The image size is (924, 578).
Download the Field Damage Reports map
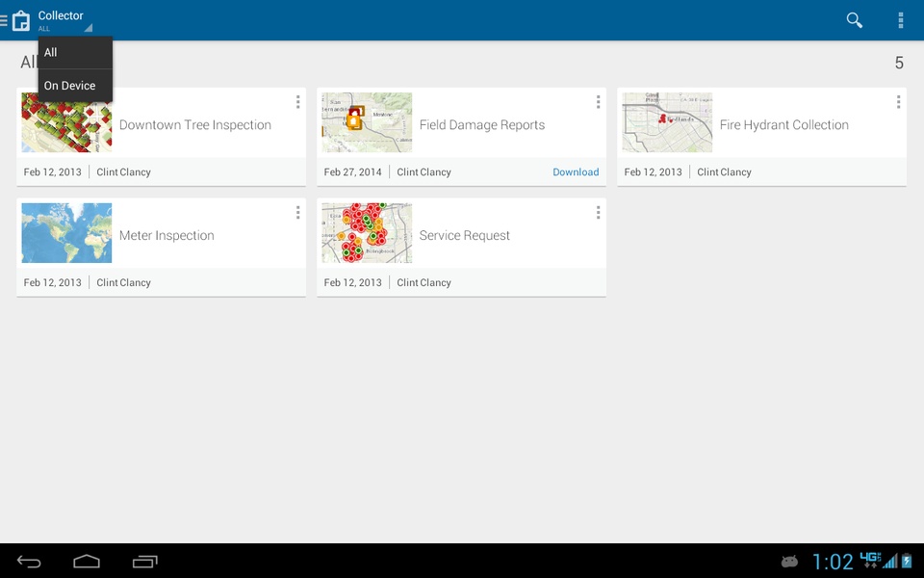tap(576, 172)
